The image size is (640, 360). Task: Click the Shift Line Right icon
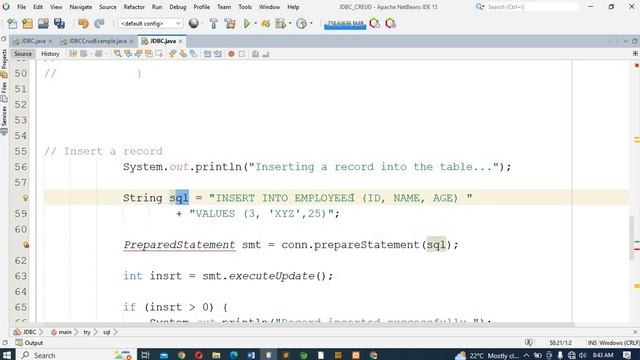tap(218, 54)
